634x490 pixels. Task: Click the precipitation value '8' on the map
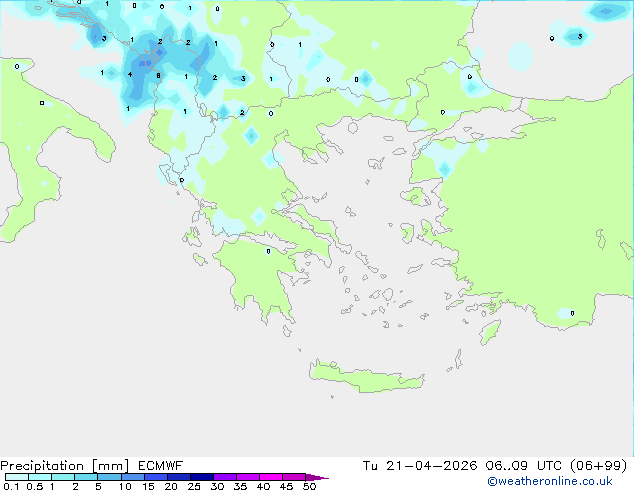tap(158, 75)
